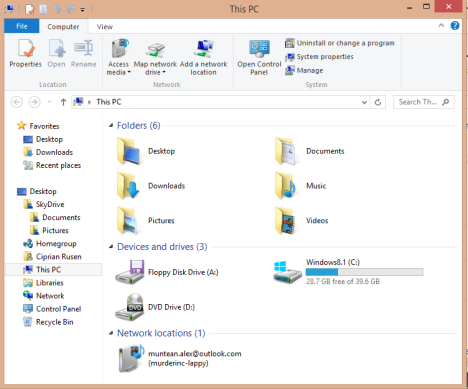Collapse Network locations (1) group
This screenshot has width=468, height=389.
click(x=111, y=333)
